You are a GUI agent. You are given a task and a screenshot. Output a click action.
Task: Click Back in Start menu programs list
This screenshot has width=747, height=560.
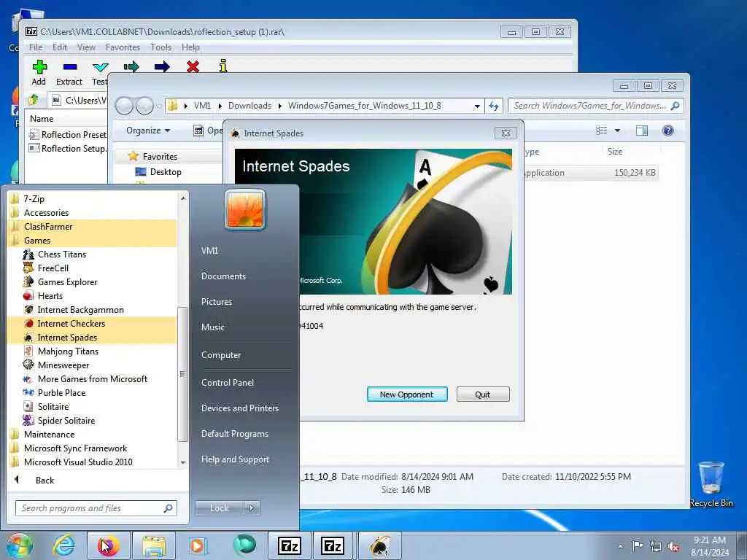(x=44, y=480)
